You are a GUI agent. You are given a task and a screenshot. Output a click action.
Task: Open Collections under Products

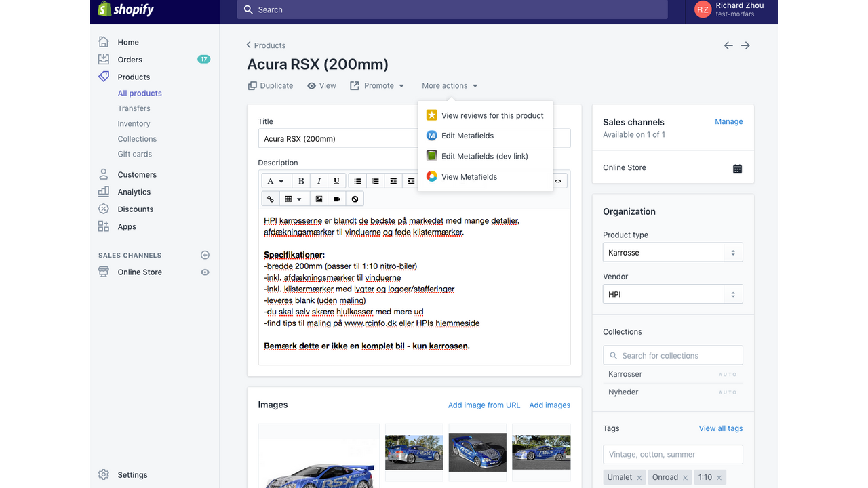click(137, 139)
